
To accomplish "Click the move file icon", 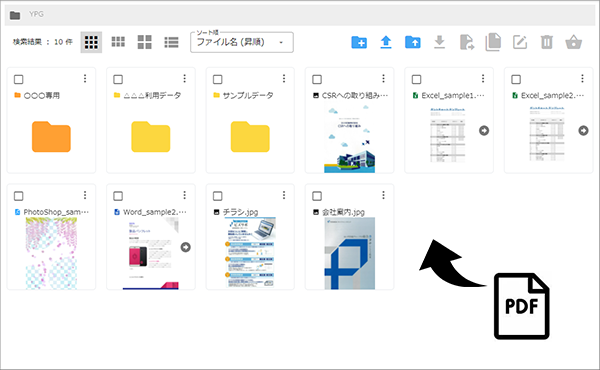I will [466, 42].
